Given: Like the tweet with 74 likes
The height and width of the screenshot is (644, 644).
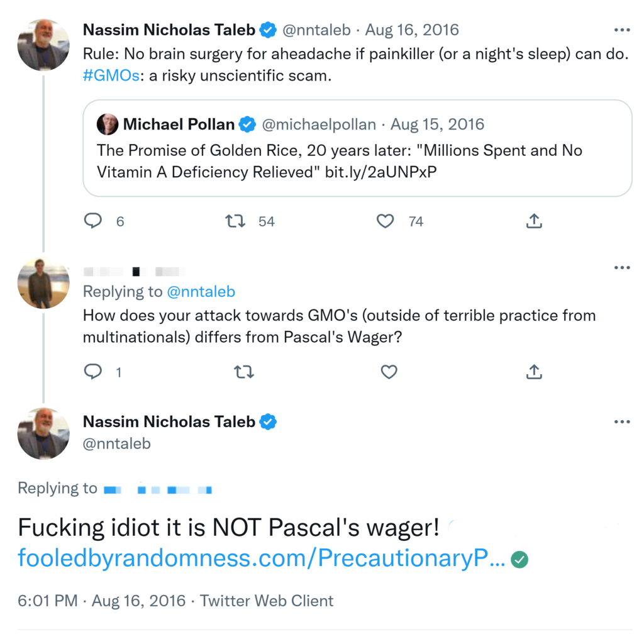Looking at the screenshot, I should coord(385,221).
